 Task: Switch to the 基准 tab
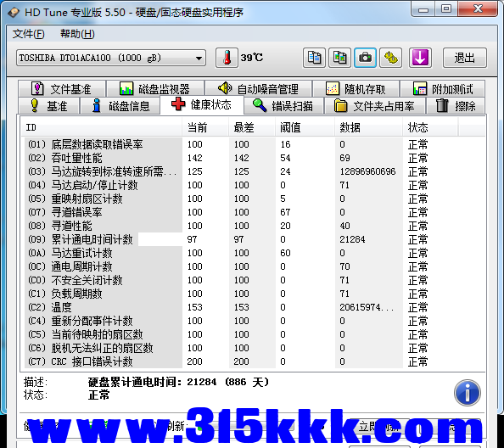[49, 106]
